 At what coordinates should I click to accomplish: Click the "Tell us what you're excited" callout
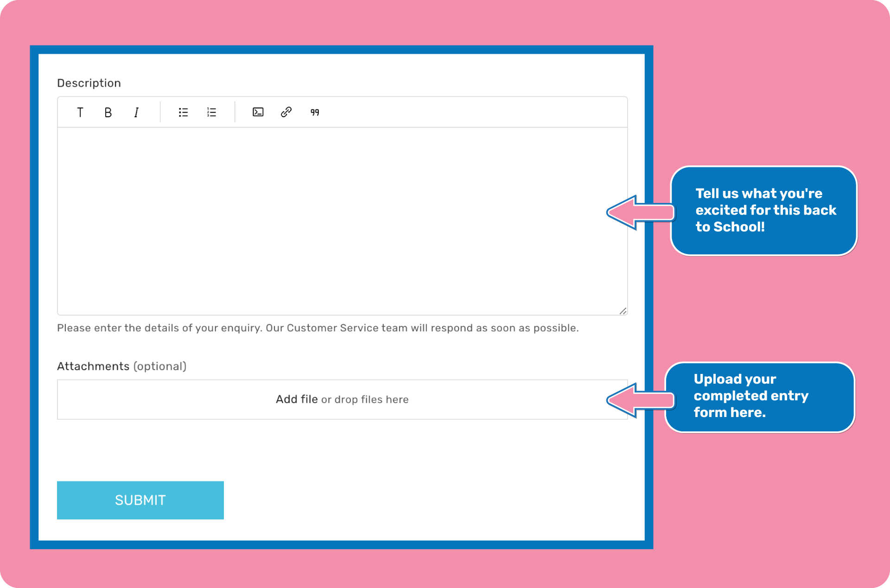tap(763, 210)
